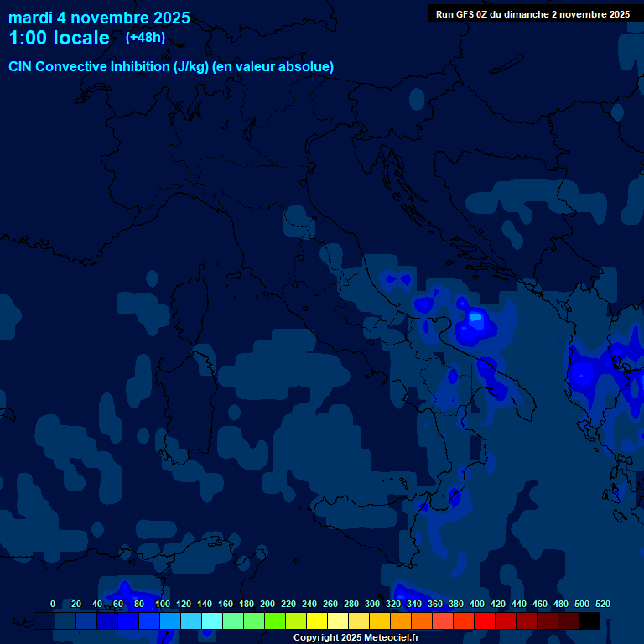644x644 pixels.
Task: Select the bright green swatch between 200 and 220
Action: tap(275, 621)
